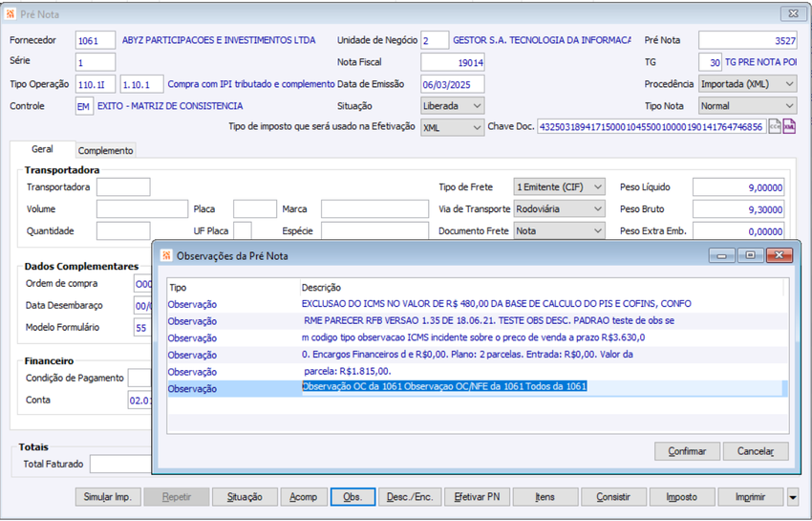Click the Pré Nota window title icon
Screen dimensions: 812x521
11,14
